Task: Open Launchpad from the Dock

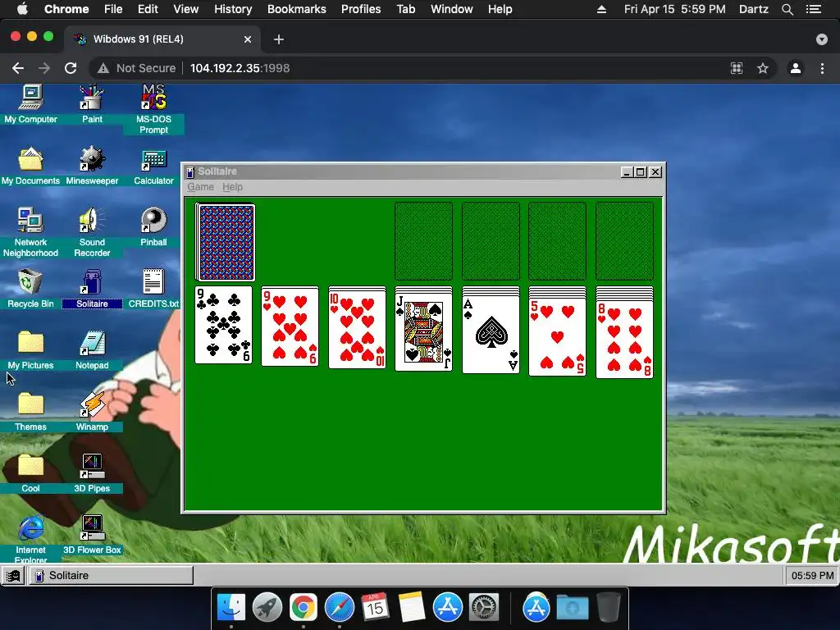Action: (x=267, y=608)
